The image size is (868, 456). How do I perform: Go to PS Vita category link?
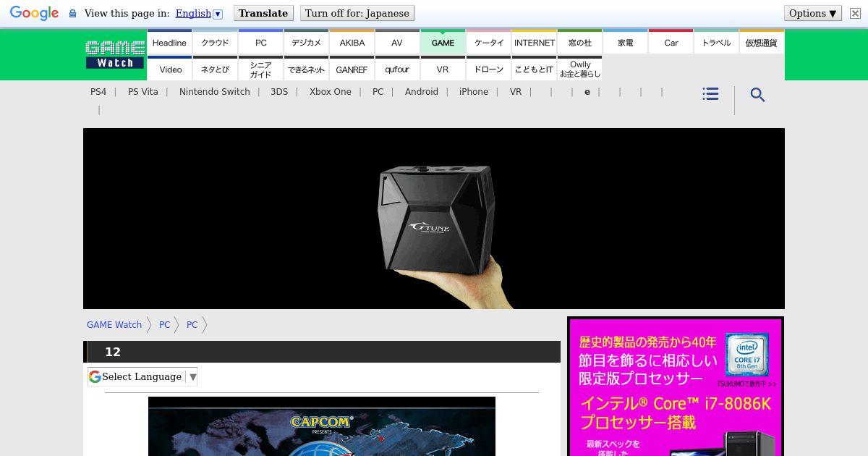(x=143, y=92)
